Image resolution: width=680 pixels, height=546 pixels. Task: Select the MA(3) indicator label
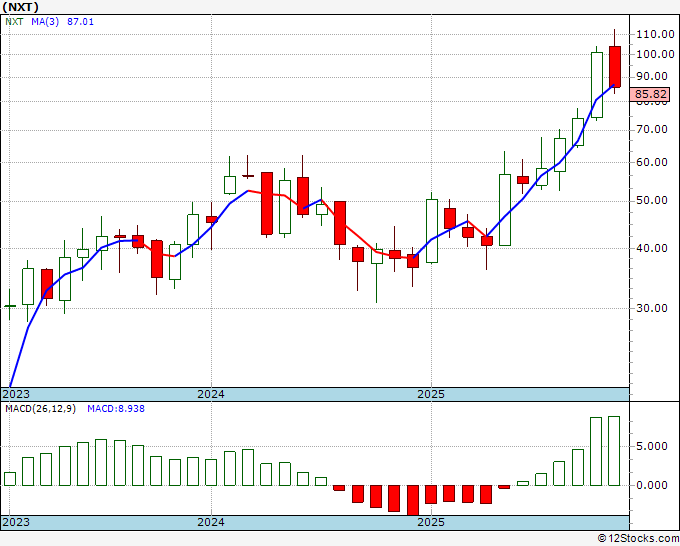click(45, 22)
